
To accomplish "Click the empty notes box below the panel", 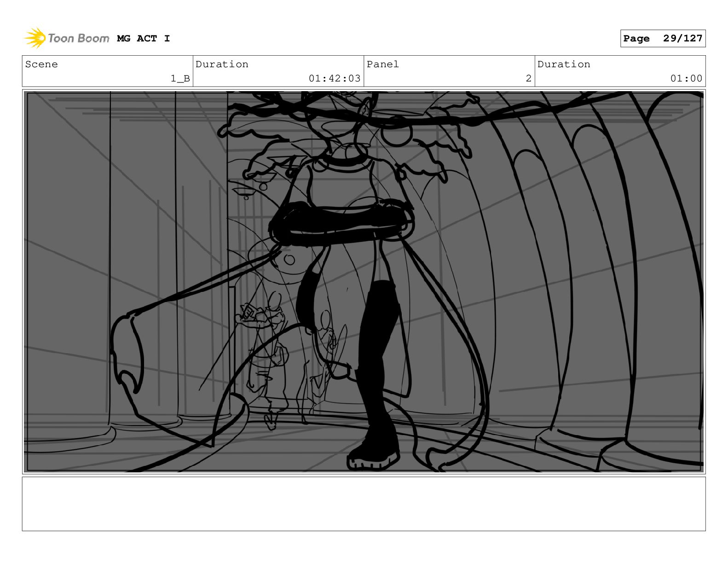I will click(x=364, y=504).
